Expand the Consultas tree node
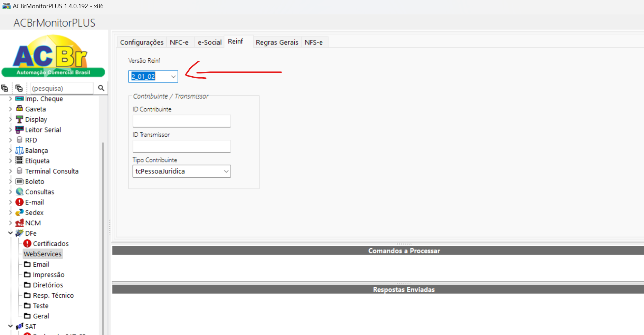This screenshot has width=644, height=335. coord(10,192)
